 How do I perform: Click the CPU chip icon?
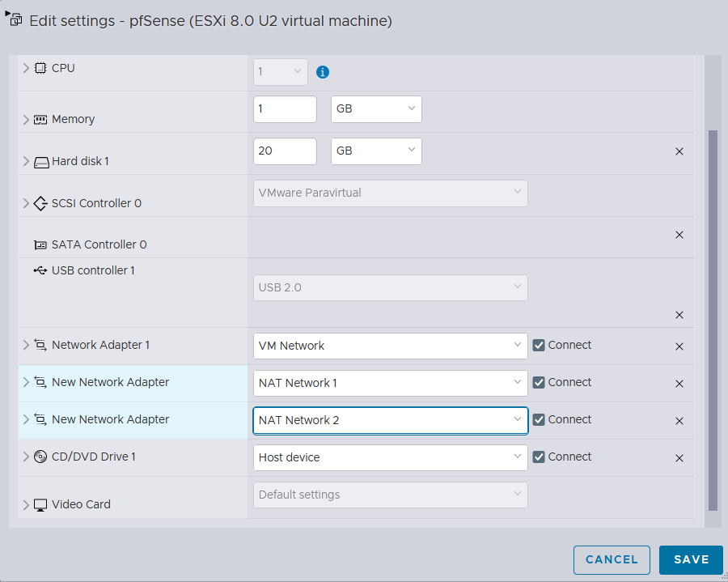[x=40, y=68]
